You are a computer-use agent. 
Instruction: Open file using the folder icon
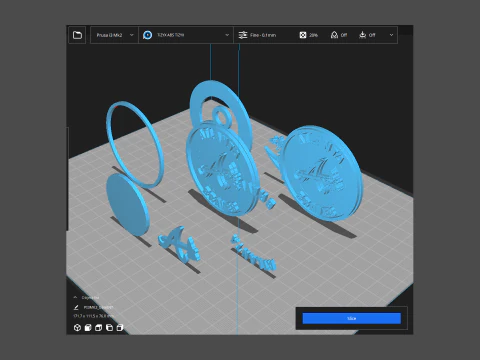(x=77, y=35)
